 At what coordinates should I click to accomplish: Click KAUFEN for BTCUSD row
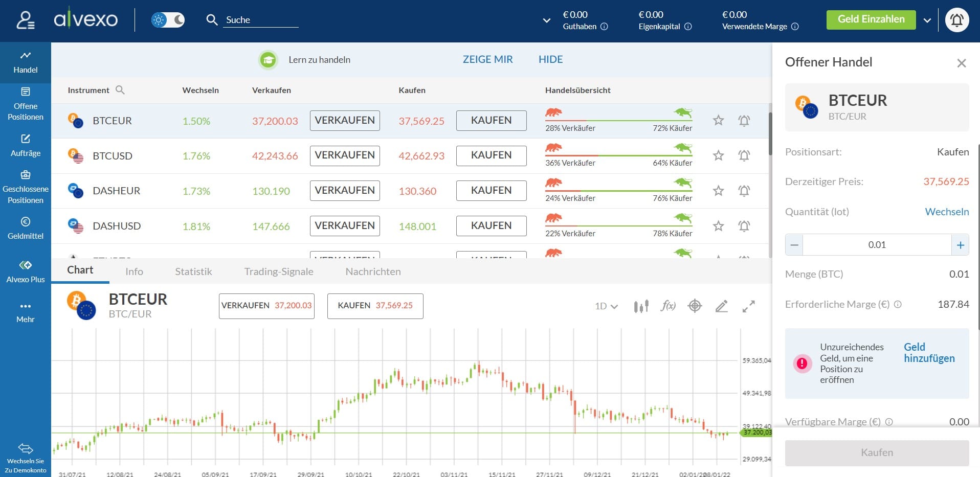coord(491,155)
